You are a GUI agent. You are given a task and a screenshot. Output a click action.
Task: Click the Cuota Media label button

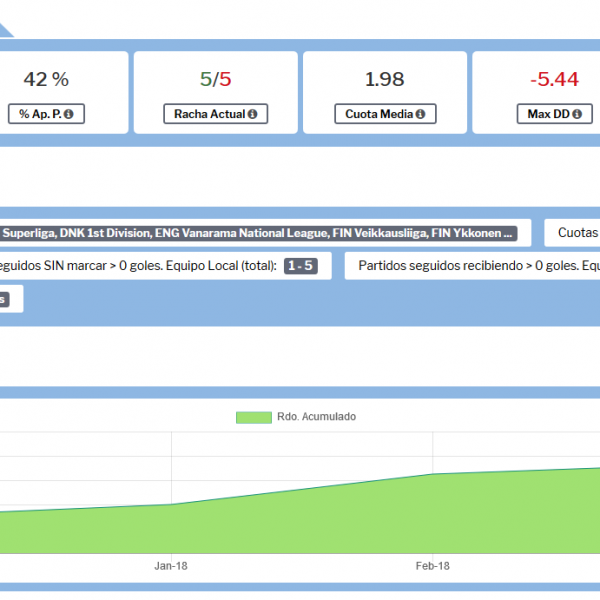[385, 114]
